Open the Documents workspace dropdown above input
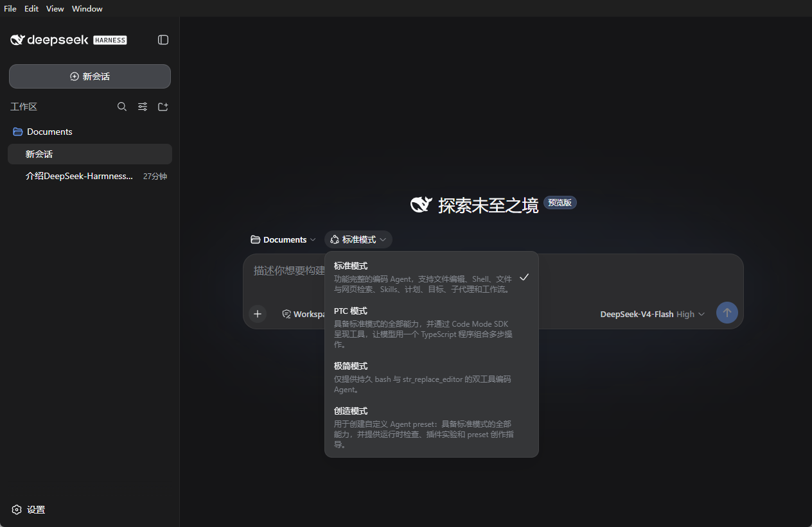812x527 pixels. pos(283,239)
